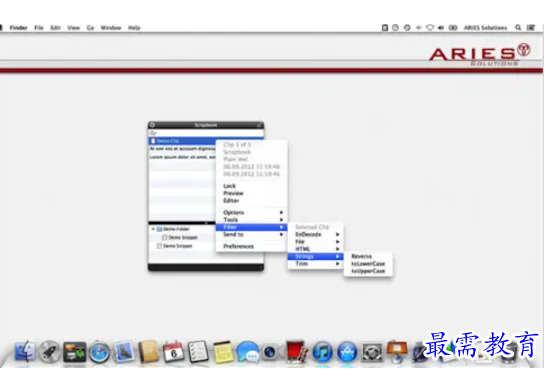Open the FaceTime camera icon
547x376 pixels.
click(271, 352)
